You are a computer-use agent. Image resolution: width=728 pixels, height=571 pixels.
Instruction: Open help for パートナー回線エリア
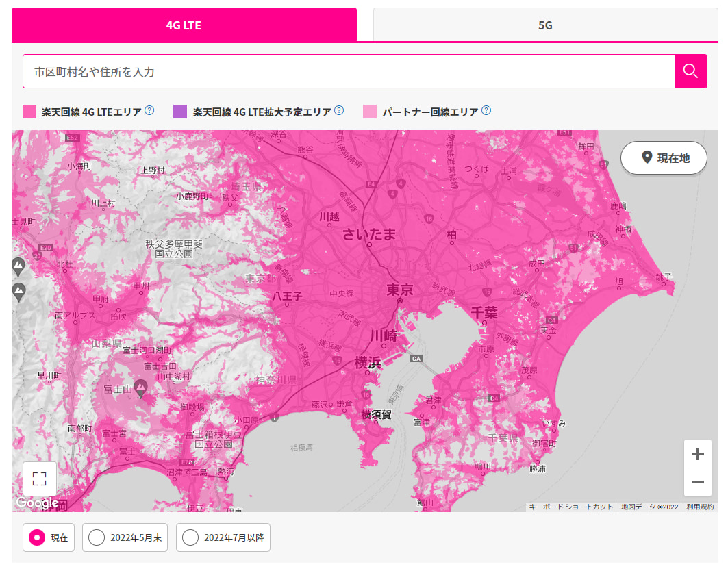point(486,110)
